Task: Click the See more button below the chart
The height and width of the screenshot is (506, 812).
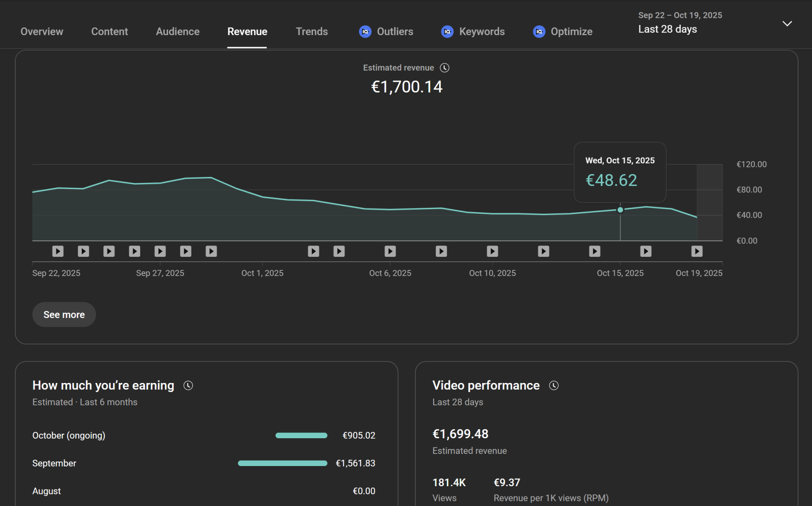Action: [x=64, y=314]
